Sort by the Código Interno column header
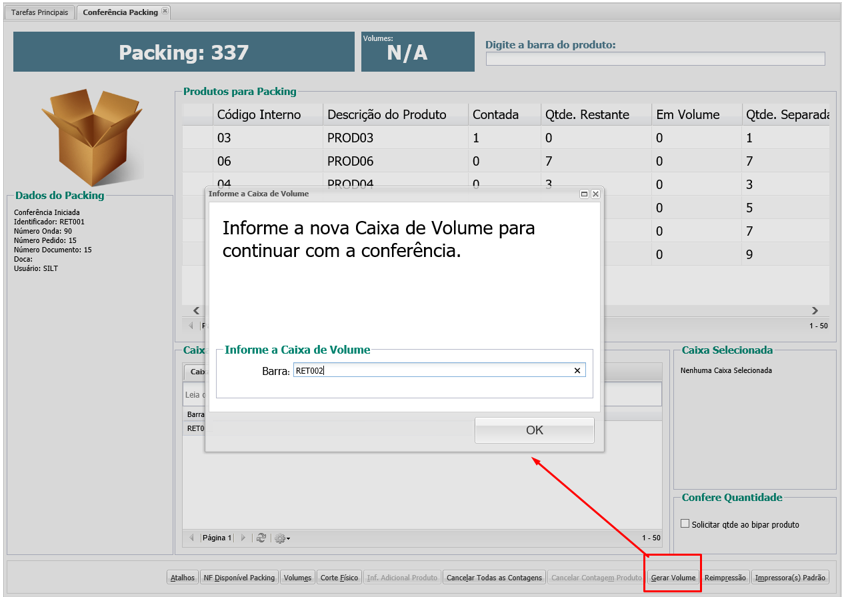The image size is (843, 602). [267, 114]
